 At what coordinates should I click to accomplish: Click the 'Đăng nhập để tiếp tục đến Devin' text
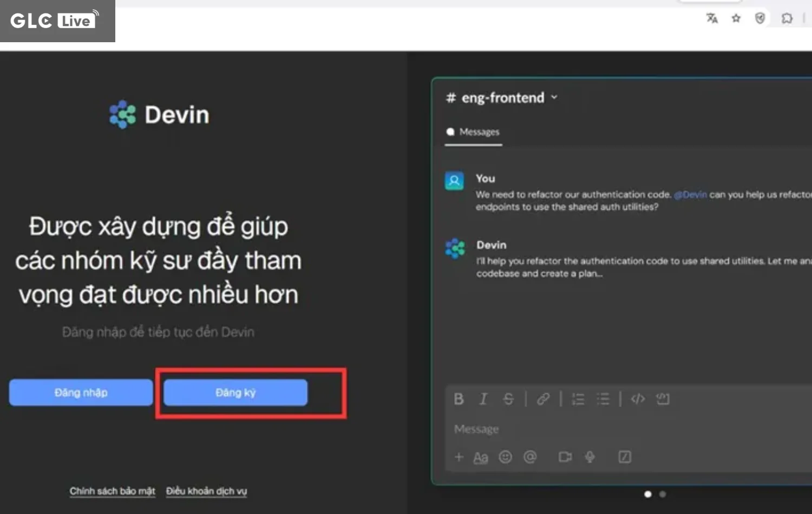click(158, 332)
